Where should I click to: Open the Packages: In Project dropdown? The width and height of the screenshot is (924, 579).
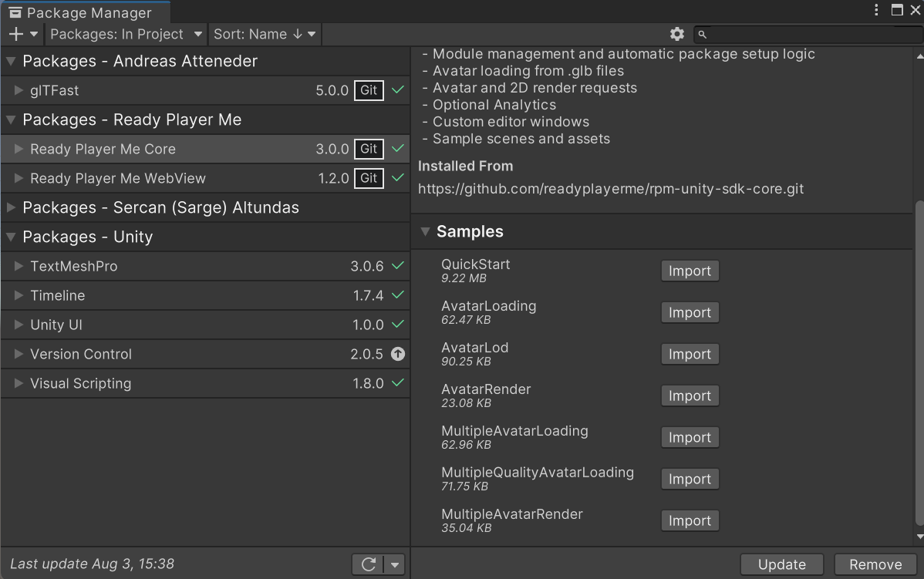[x=126, y=34]
